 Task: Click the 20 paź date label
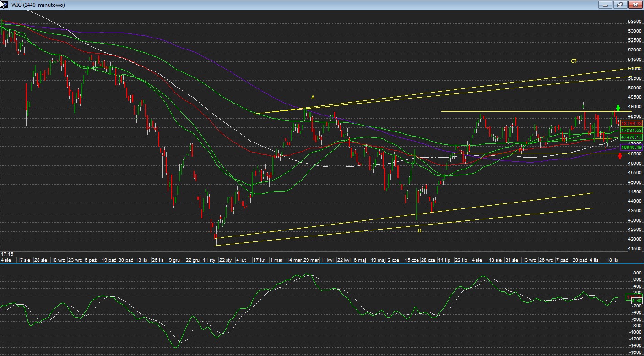pos(580,260)
